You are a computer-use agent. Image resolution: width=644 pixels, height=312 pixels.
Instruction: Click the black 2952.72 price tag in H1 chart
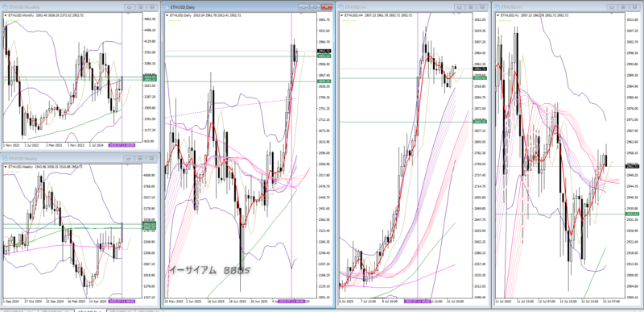(632, 167)
